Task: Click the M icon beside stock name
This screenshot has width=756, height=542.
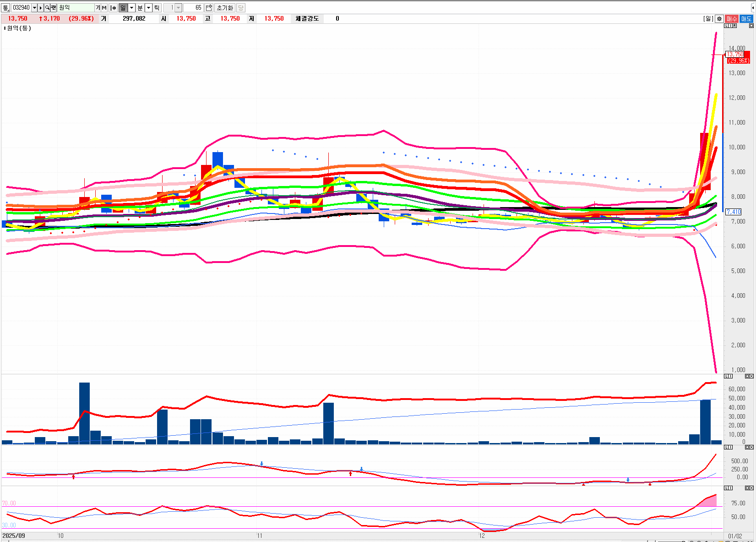Action: point(104,8)
